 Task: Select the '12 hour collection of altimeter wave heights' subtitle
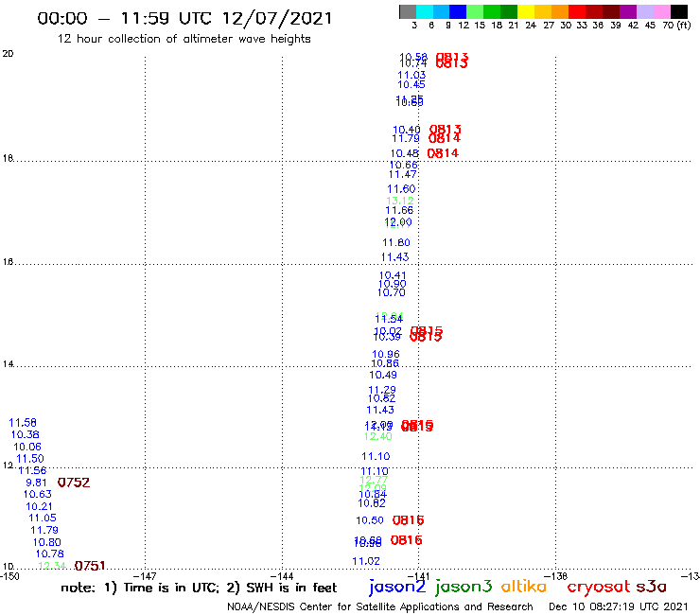coord(184,39)
